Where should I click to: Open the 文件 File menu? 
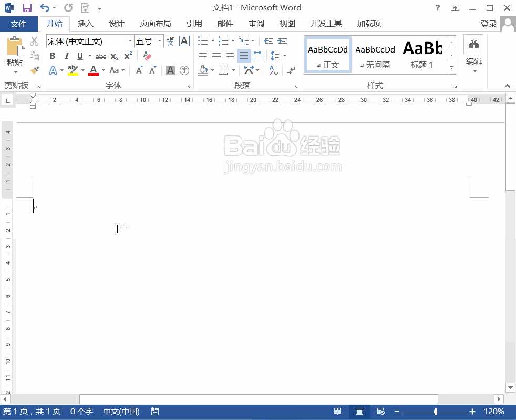tap(18, 24)
